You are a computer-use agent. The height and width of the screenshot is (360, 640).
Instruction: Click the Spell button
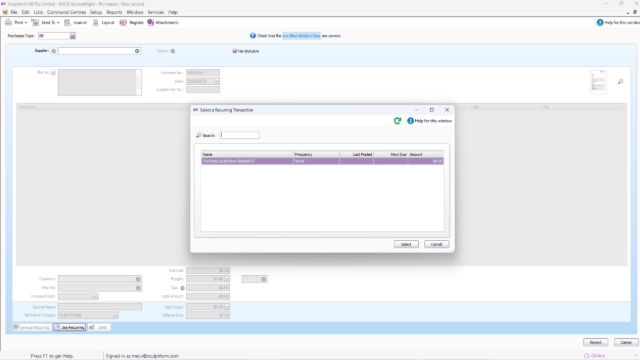[x=99, y=327]
